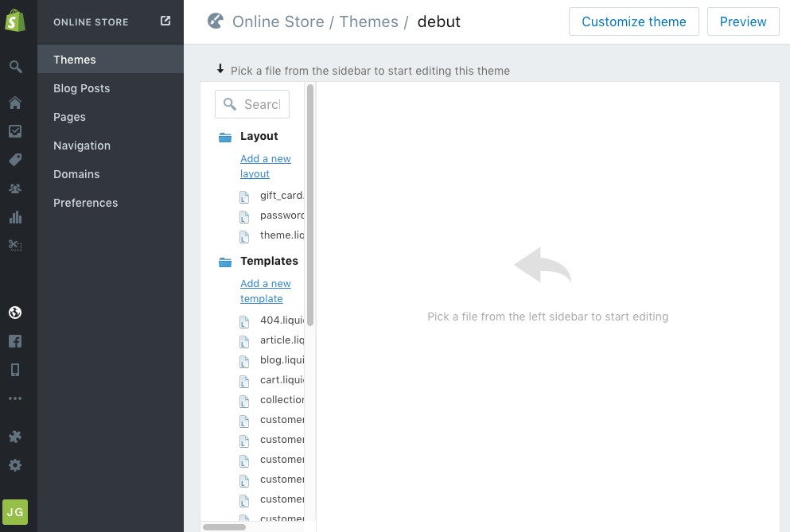This screenshot has height=532, width=790.
Task: Follow the Add a new layout link
Action: [265, 166]
